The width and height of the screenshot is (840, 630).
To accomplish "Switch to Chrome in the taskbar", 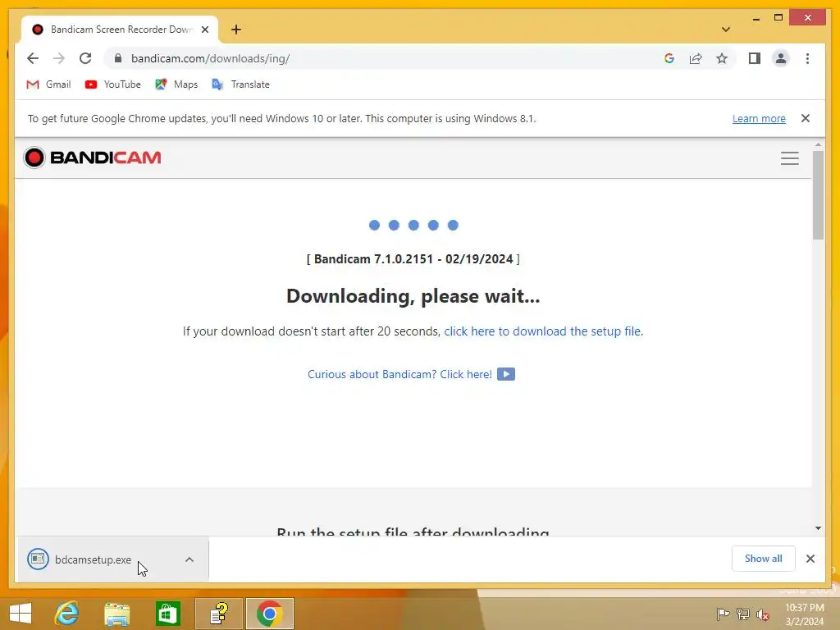I will click(x=269, y=614).
